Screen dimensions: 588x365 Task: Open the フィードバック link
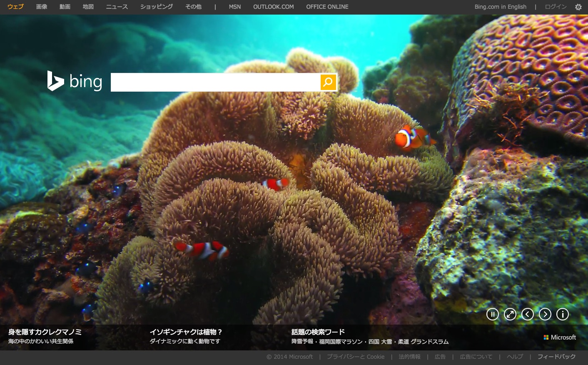(x=556, y=357)
